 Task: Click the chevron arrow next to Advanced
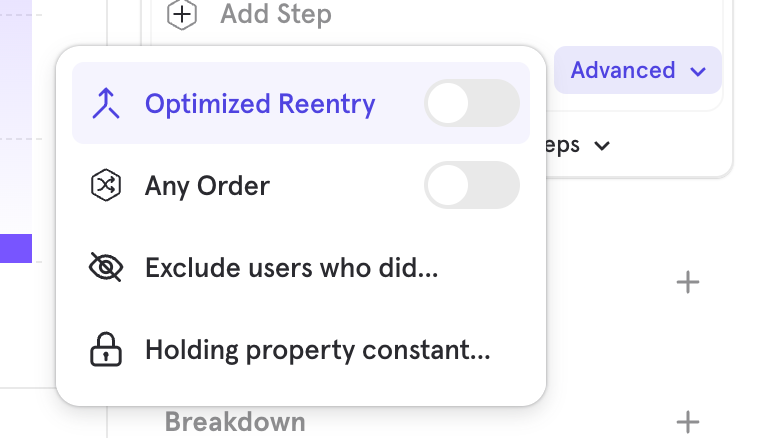(698, 72)
